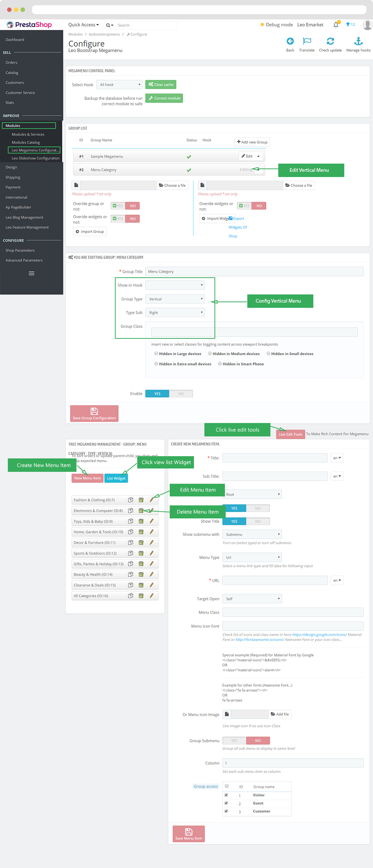Click the Back arrow icon

coord(290,41)
